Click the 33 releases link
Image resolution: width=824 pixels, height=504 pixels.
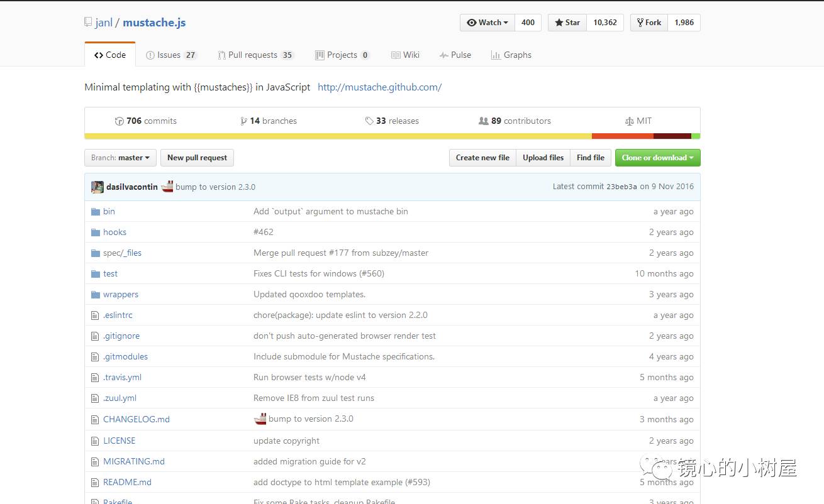tap(392, 121)
